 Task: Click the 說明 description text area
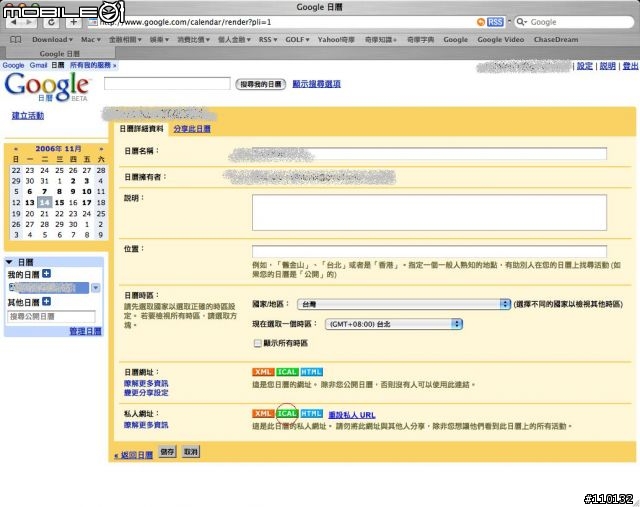(x=429, y=213)
